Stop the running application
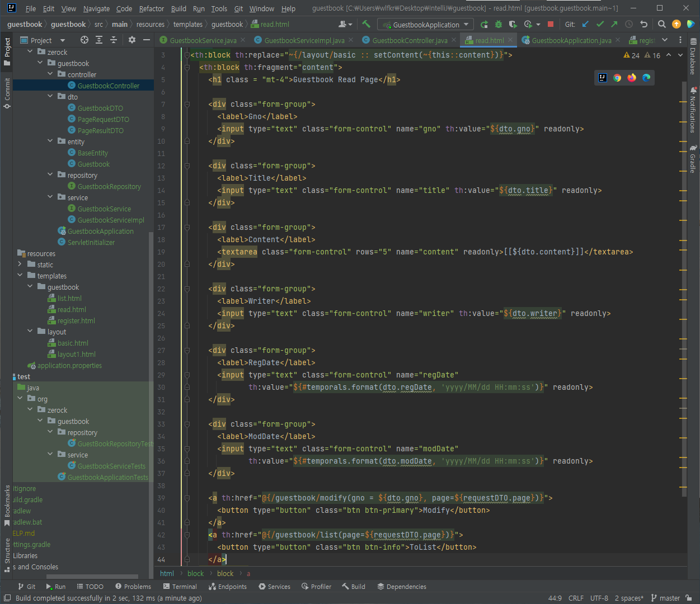Screen dimensions: 700x604 tap(551, 24)
